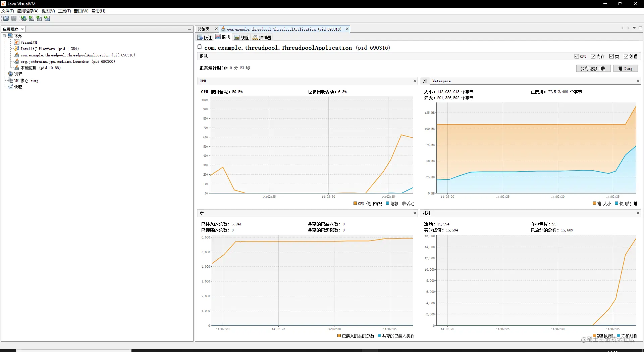The width and height of the screenshot is (644, 352).
Task: Close the 应用程序 panel tab
Action: tap(22, 29)
